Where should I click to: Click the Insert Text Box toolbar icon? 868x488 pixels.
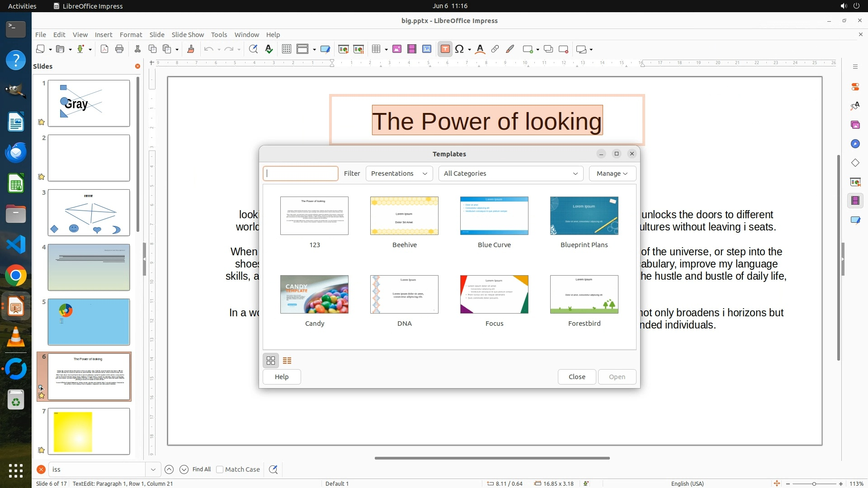pos(445,49)
